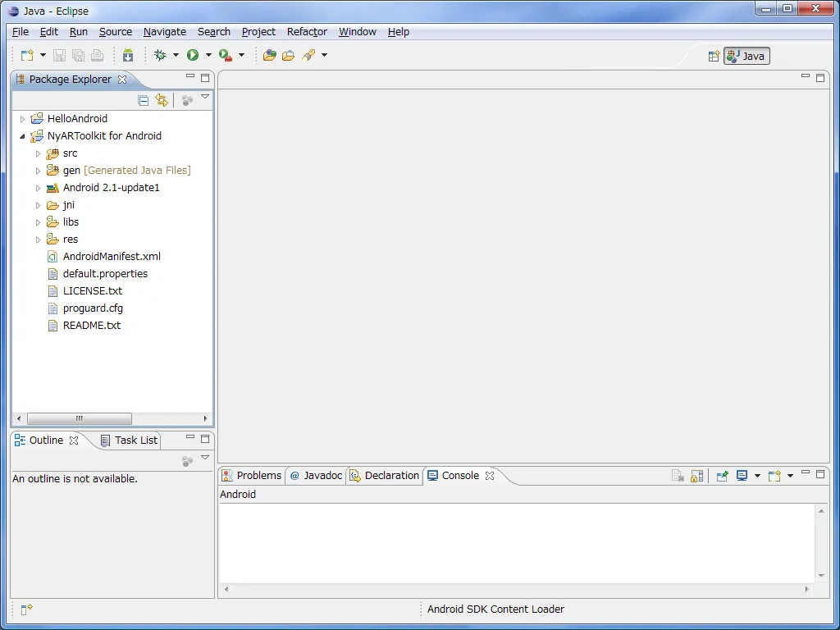Open the Project menu
The width and height of the screenshot is (840, 630).
coord(258,32)
